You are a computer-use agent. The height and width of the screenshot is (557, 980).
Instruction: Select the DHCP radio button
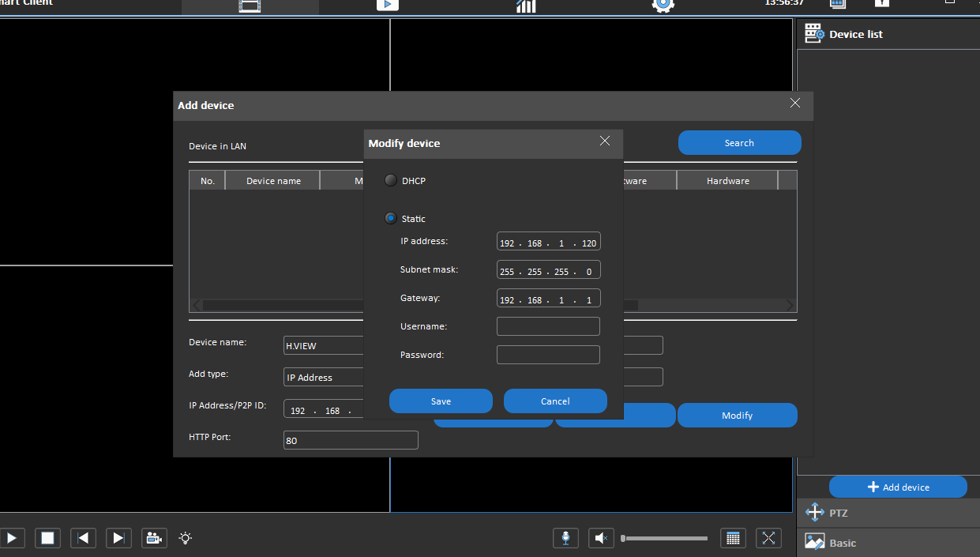391,181
